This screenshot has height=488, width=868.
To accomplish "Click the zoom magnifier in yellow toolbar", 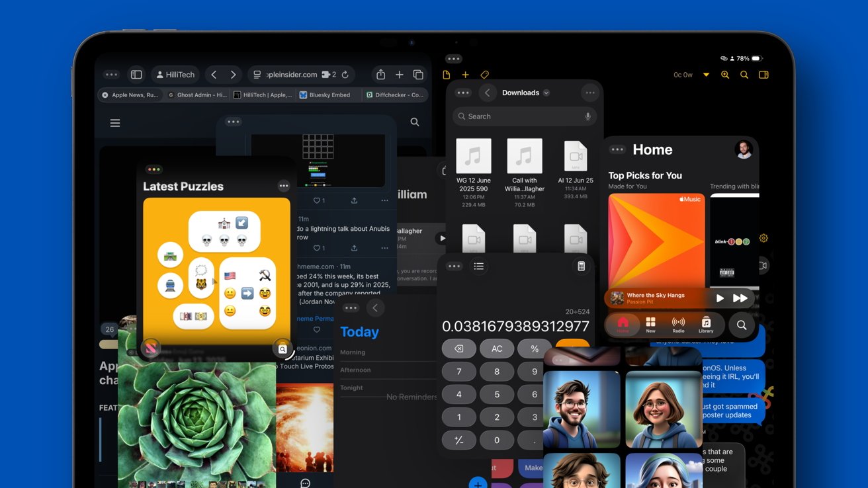I will [x=725, y=75].
